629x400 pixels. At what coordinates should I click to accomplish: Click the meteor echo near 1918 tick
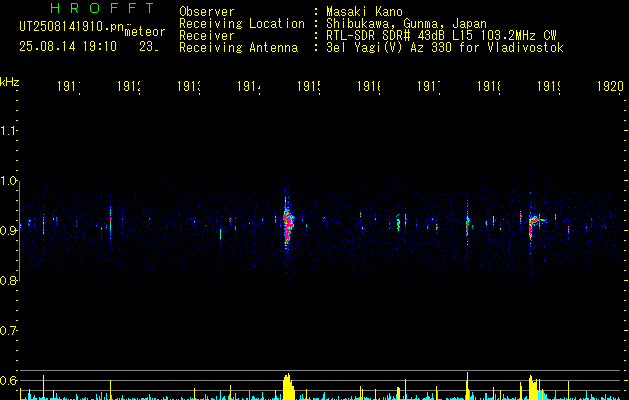pyautogui.click(x=467, y=225)
